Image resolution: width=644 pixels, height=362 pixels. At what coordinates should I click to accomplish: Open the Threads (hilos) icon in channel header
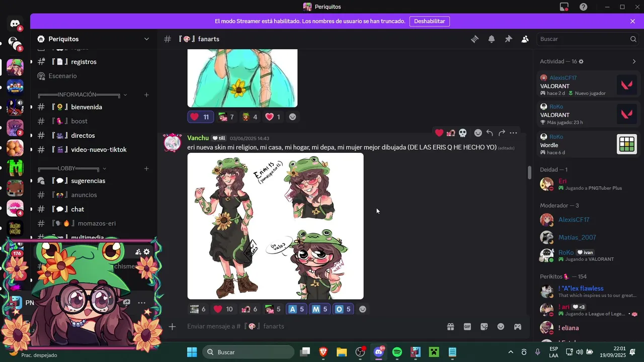(474, 39)
